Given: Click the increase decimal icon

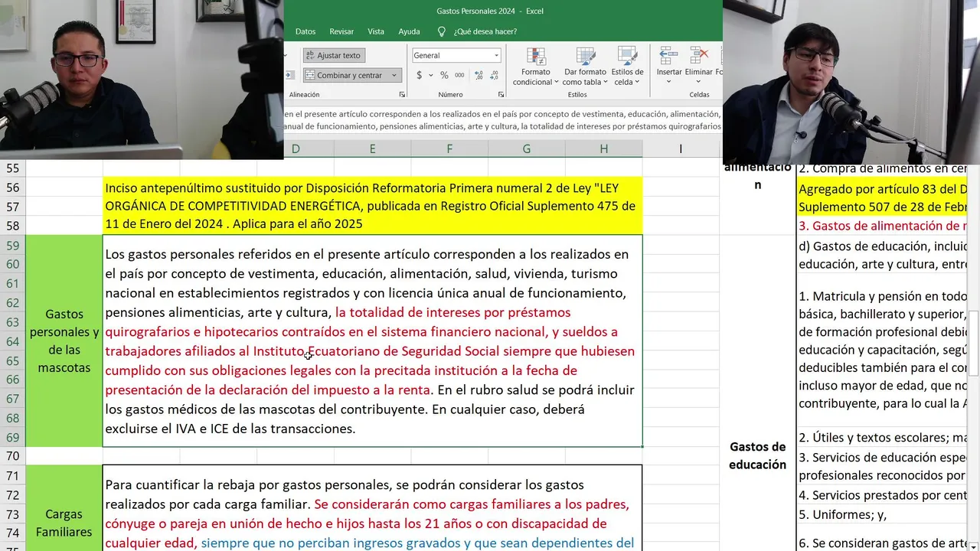Looking at the screenshot, I should (x=479, y=75).
